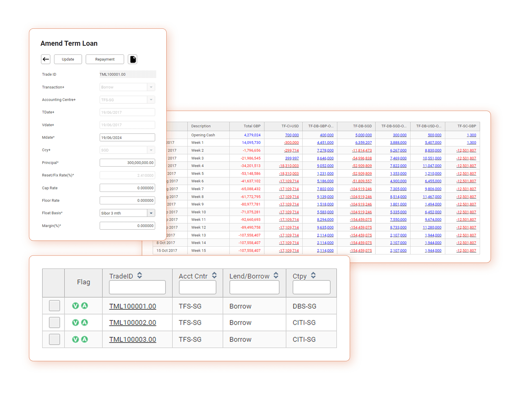
Task: Open trade link TML100002.00
Action: pyautogui.click(x=132, y=323)
